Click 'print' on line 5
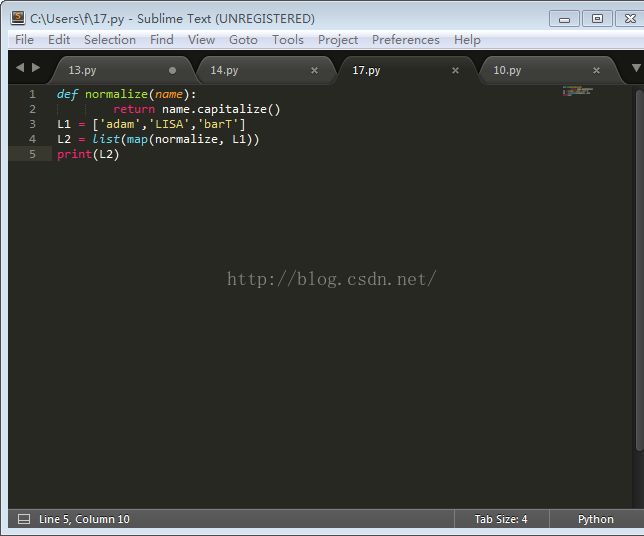This screenshot has width=644, height=536. pyautogui.click(x=74, y=154)
